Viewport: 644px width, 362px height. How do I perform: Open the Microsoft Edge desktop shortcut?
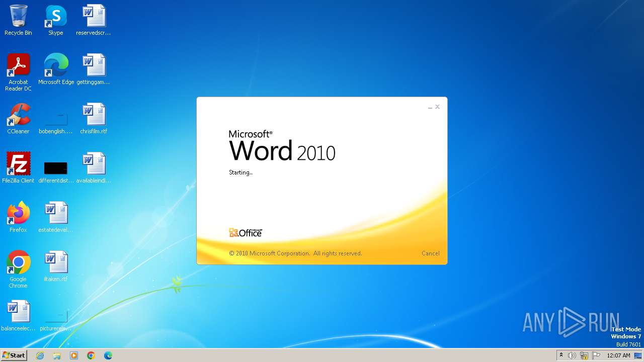pos(56,69)
